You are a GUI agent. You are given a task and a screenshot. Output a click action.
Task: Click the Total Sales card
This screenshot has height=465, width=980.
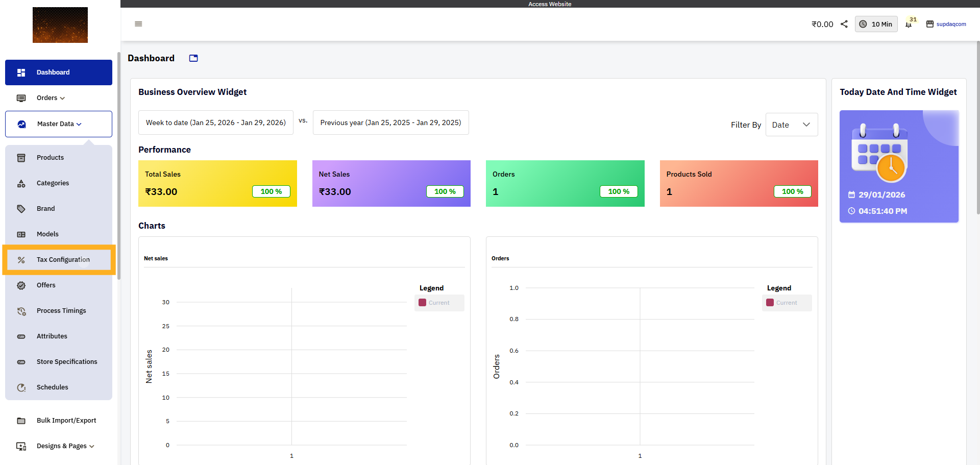tap(217, 183)
